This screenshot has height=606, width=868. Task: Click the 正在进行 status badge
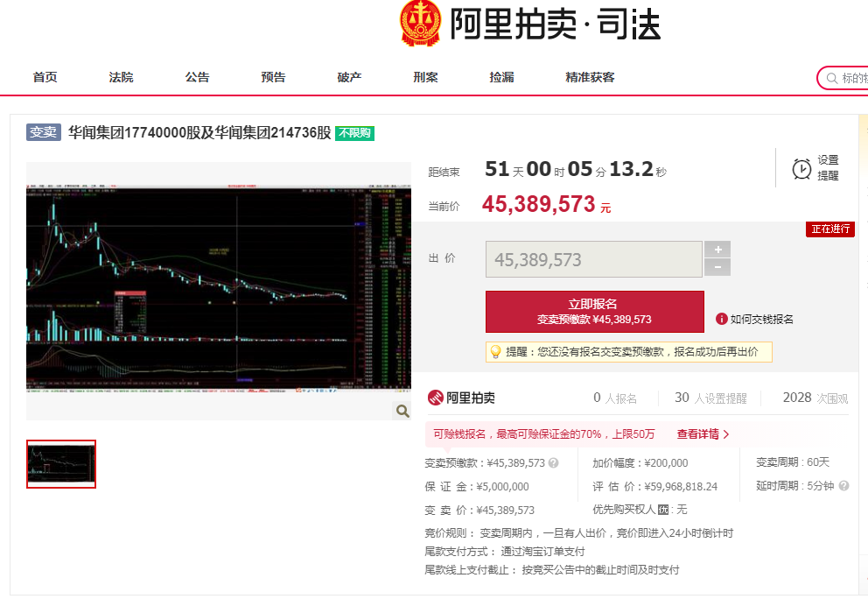(830, 229)
